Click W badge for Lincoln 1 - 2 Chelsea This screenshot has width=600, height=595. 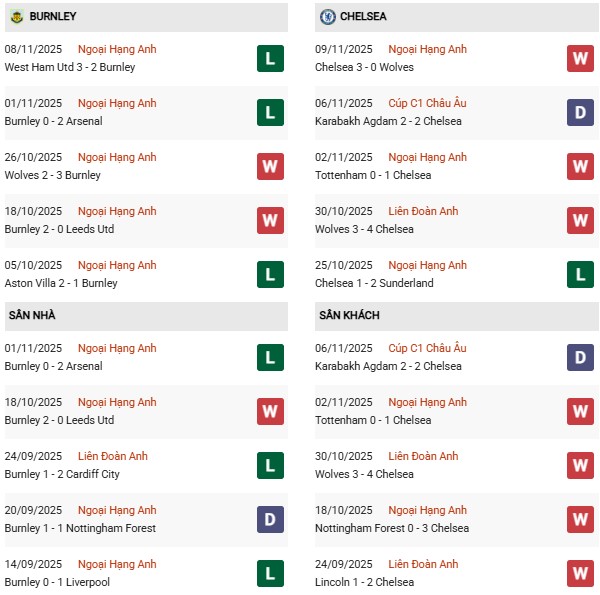[x=580, y=574]
